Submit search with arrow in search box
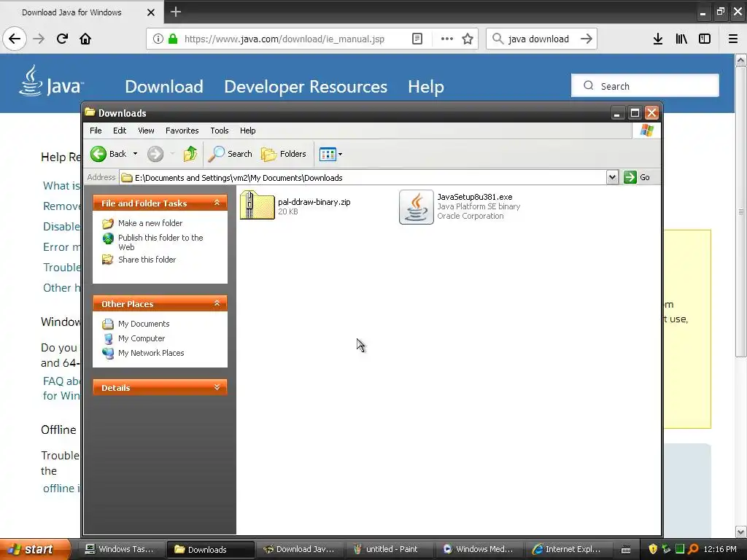The height and width of the screenshot is (560, 747). [587, 39]
